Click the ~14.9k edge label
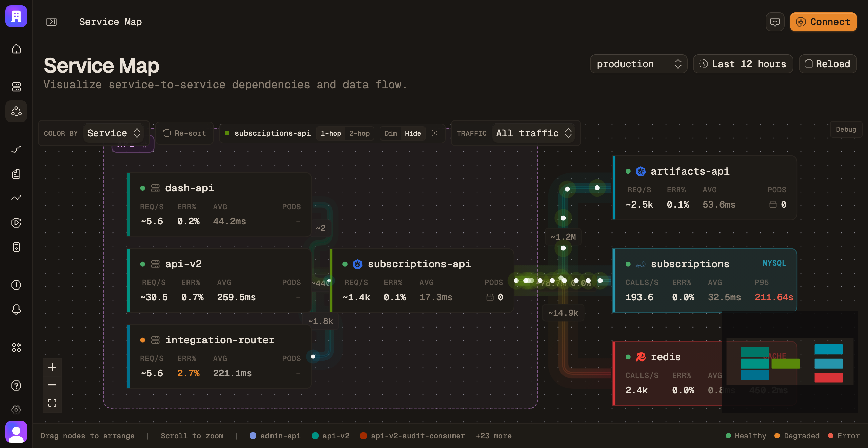Image resolution: width=868 pixels, height=448 pixels. coord(563,313)
